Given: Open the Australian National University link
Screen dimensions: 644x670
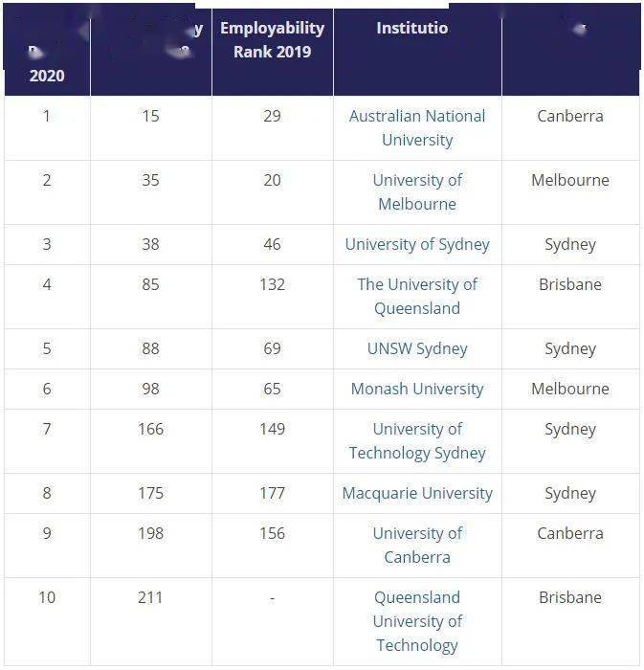Looking at the screenshot, I should tap(417, 127).
